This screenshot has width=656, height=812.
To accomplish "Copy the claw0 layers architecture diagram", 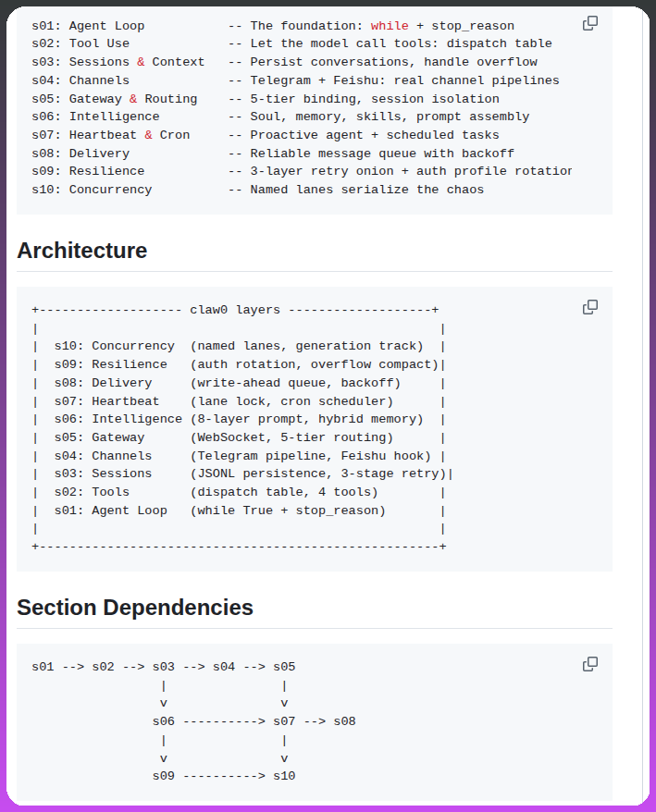I will click(589, 307).
